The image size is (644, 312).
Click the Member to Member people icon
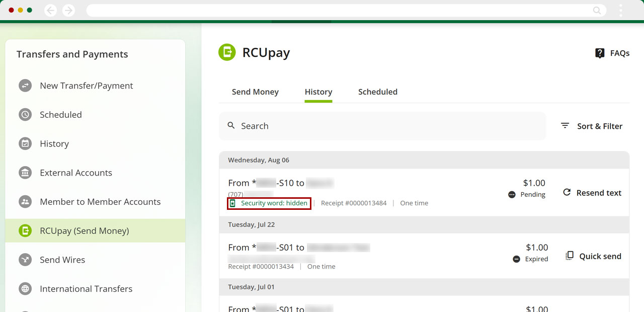(x=25, y=202)
